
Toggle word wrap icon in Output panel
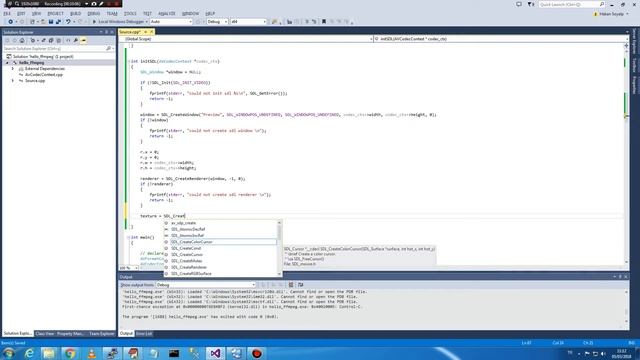(301, 285)
